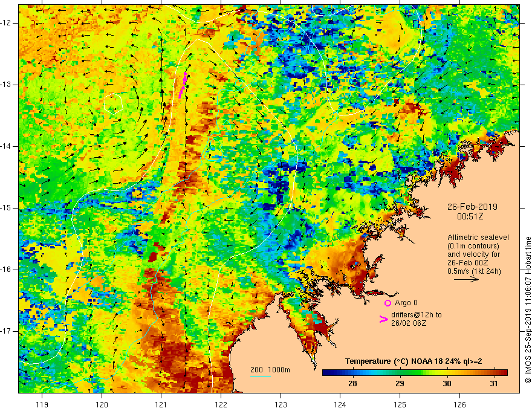Click the 121 longitude axis label
The image size is (532, 411).
[161, 404]
